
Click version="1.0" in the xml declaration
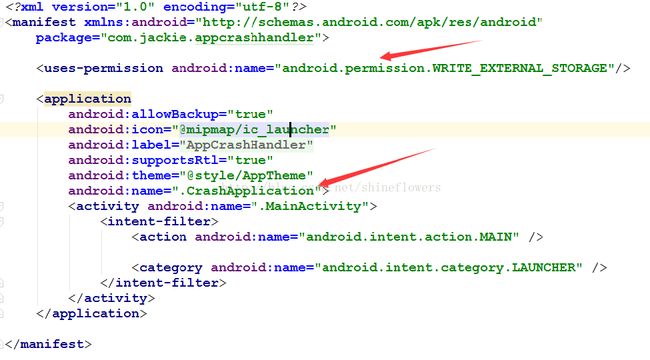tap(102, 7)
